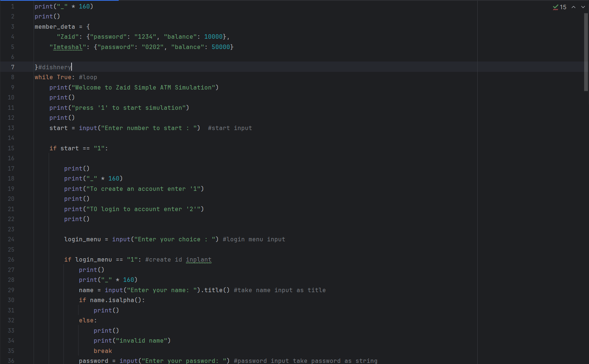
Task: Click the name.isalpha() condition
Action: click(x=115, y=300)
